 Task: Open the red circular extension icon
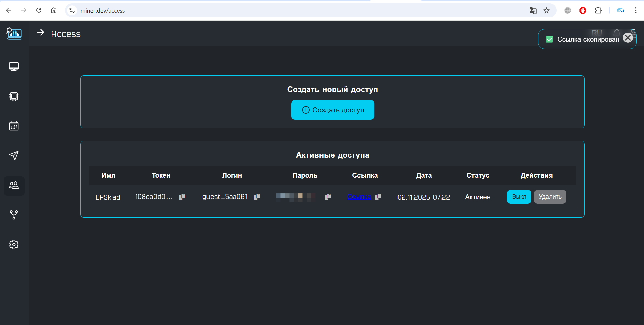(583, 10)
